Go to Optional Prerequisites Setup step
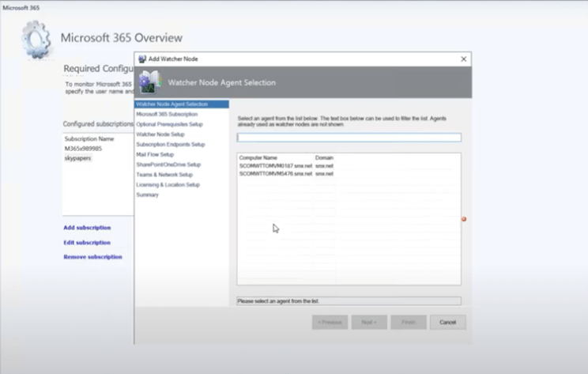 (169, 124)
